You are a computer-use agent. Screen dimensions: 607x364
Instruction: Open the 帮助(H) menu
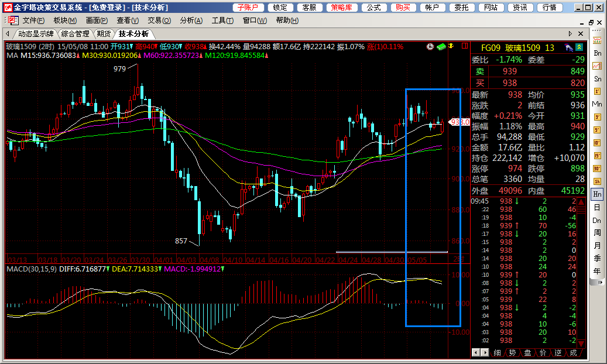click(287, 20)
